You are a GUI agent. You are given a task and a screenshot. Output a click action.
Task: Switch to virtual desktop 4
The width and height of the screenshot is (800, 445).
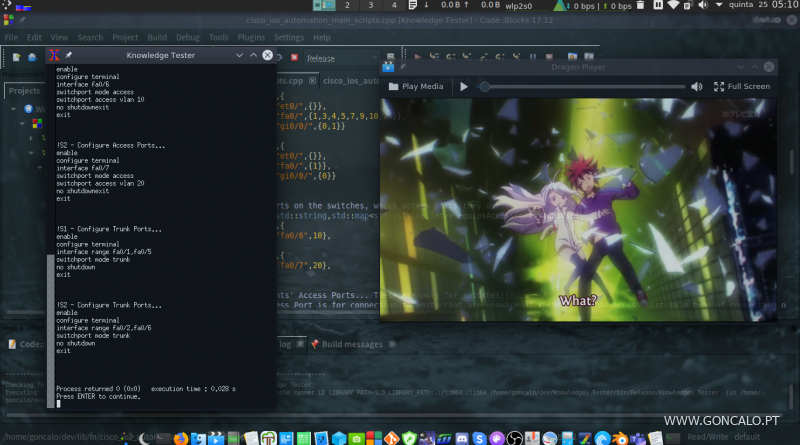(x=395, y=6)
